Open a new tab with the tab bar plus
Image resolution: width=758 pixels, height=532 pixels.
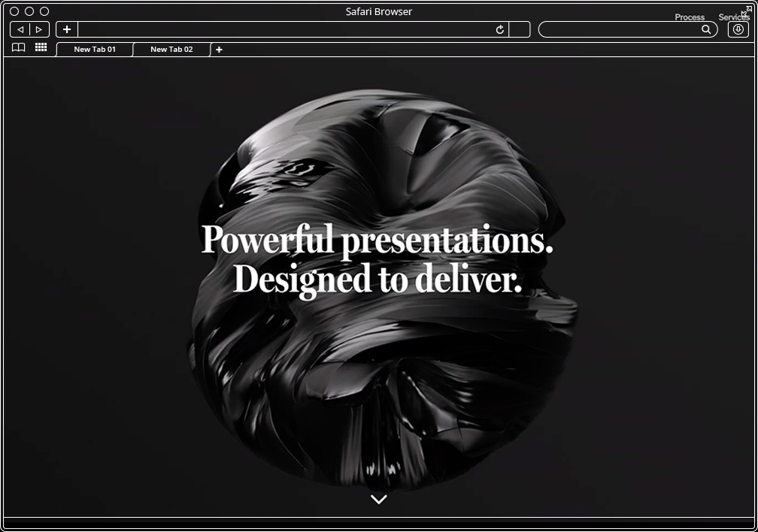(219, 50)
